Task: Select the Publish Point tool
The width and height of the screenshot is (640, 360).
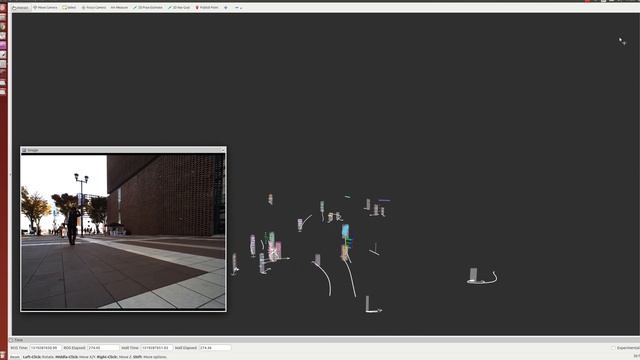Action: [x=207, y=7]
